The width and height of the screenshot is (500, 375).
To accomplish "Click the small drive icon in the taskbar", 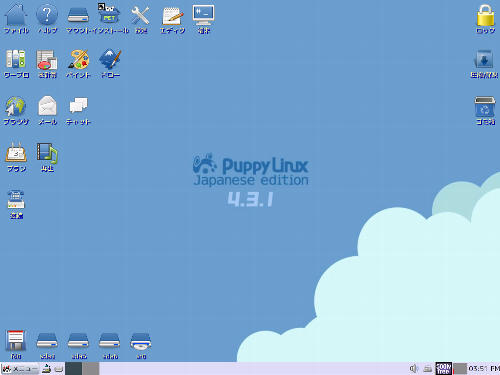I will click(x=59, y=369).
